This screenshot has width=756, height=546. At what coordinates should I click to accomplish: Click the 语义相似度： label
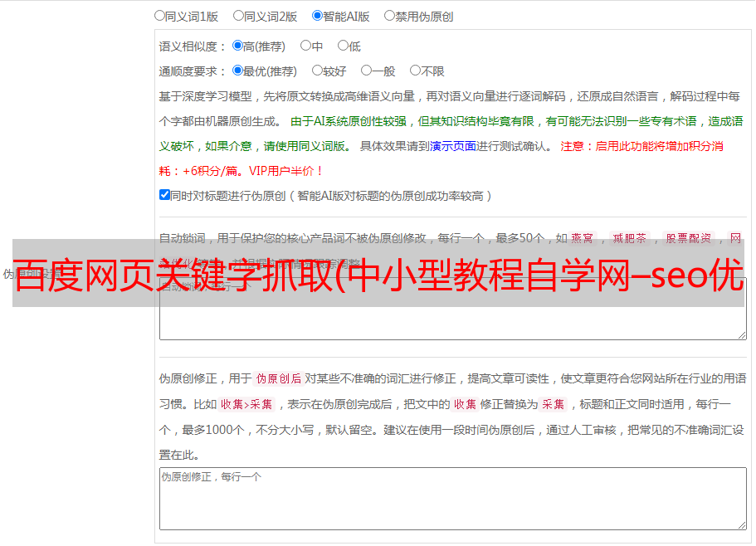193,46
